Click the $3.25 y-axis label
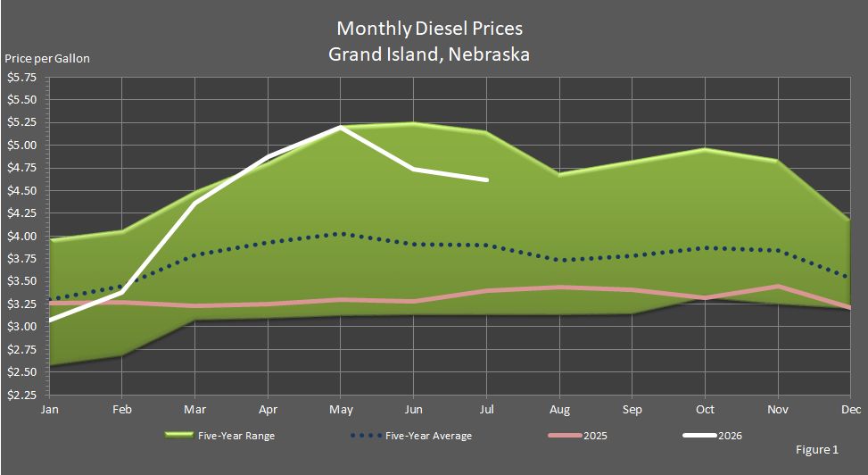Image resolution: width=868 pixels, height=475 pixels. click(21, 304)
